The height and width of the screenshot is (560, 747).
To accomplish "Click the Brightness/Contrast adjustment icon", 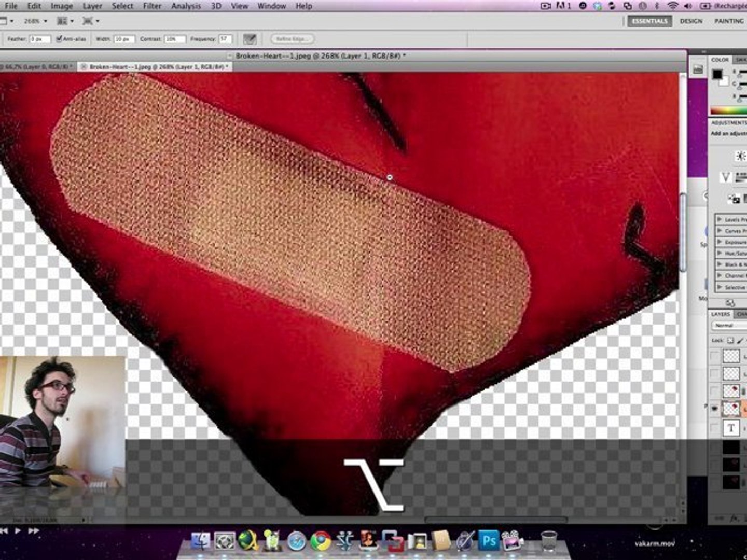I will point(740,156).
